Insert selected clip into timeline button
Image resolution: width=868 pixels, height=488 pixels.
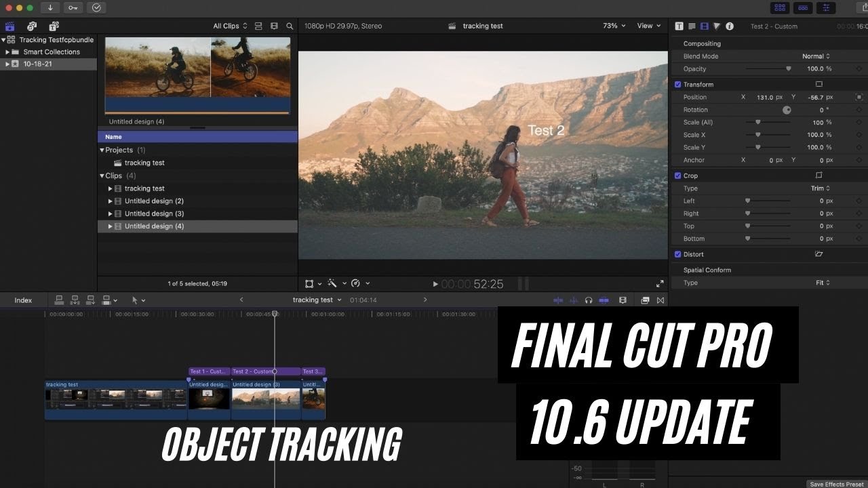point(75,300)
